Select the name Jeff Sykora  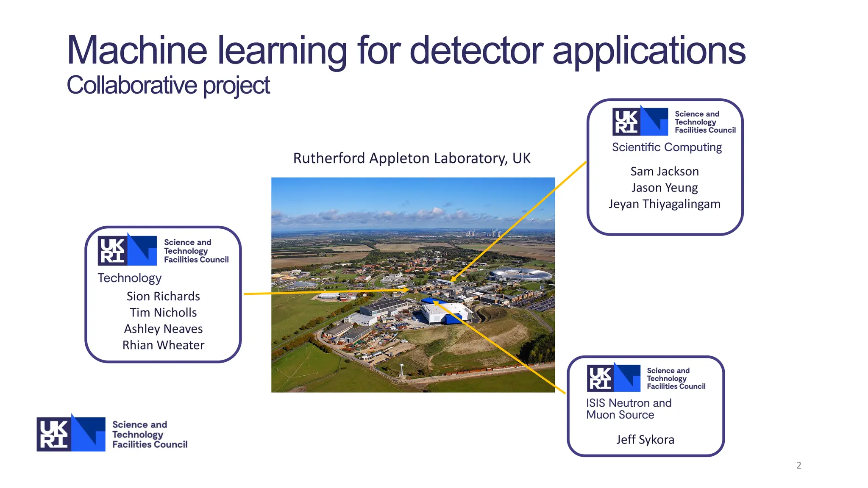pos(645,440)
